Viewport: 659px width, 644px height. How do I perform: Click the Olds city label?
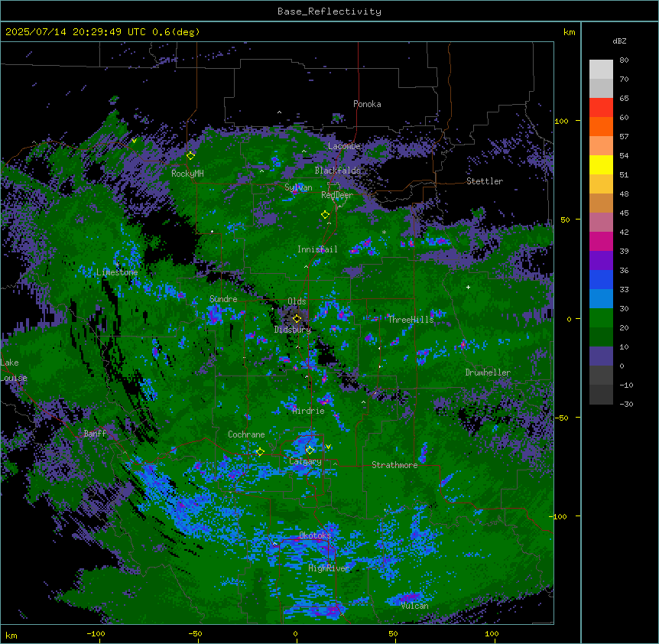[x=297, y=301]
